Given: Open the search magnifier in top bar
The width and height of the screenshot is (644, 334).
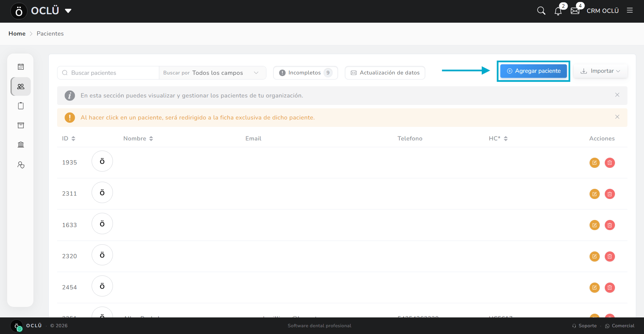Looking at the screenshot, I should (541, 11).
